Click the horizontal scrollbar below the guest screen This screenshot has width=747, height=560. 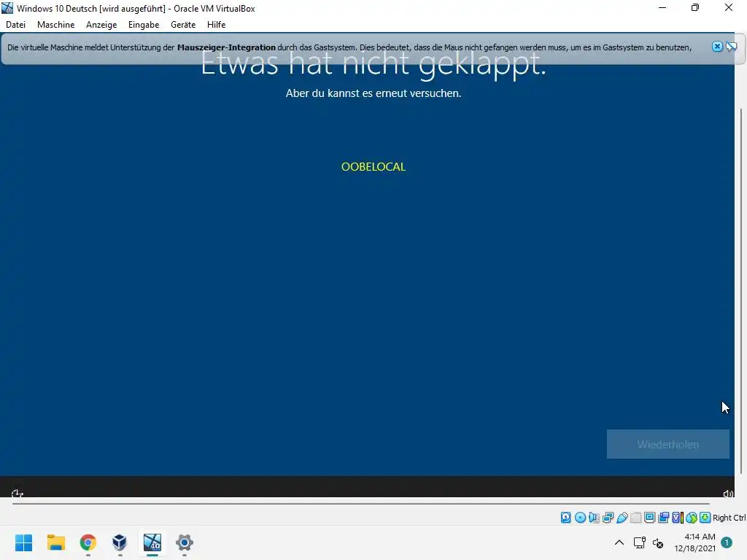360,503
